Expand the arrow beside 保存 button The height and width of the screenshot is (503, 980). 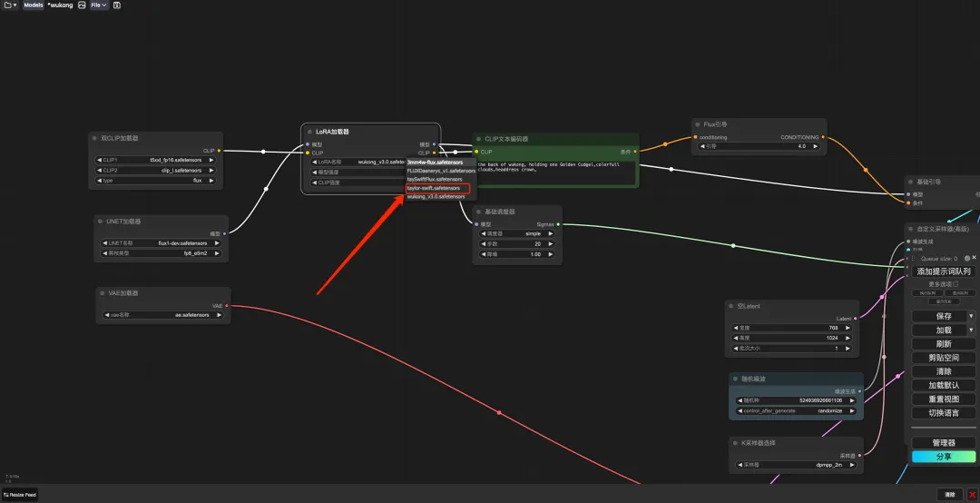(x=971, y=316)
